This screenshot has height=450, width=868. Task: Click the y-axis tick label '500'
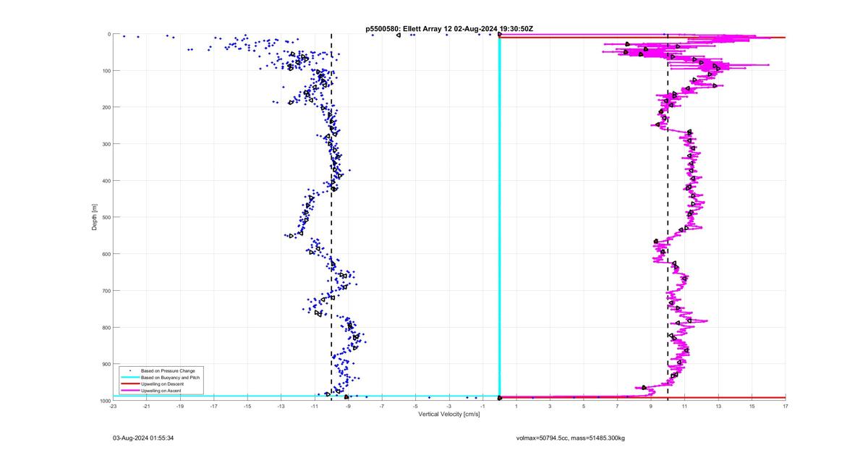click(x=105, y=217)
